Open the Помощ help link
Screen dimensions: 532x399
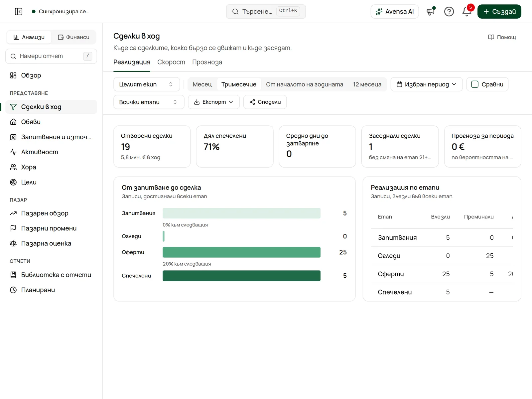502,37
